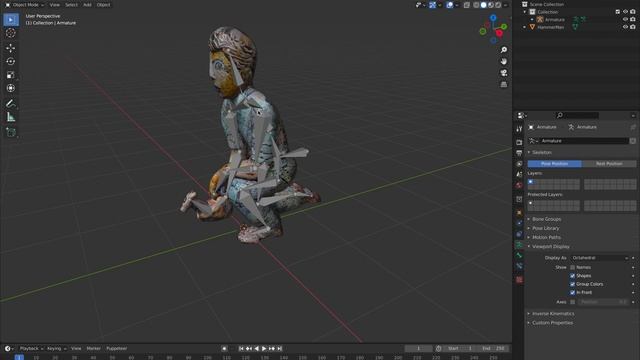This screenshot has height=360, width=640.
Task: Expand the Bone Groups panel
Action: pyautogui.click(x=546, y=219)
